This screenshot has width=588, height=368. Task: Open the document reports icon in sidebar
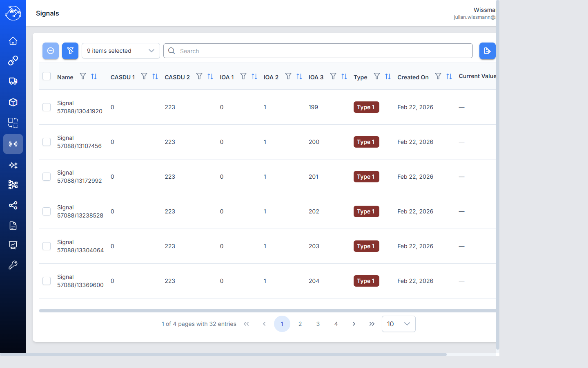click(13, 226)
